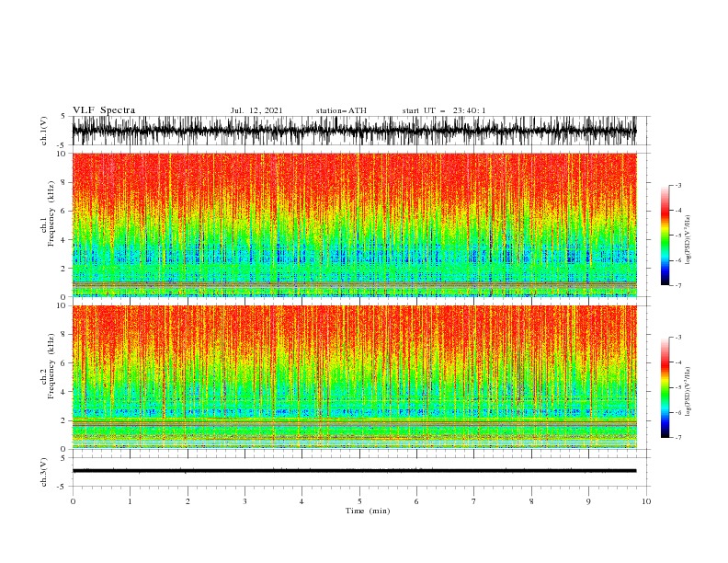Click the log(PSD) label beside the ch.1 colorbar
The height and width of the screenshot is (563, 728).
point(688,240)
